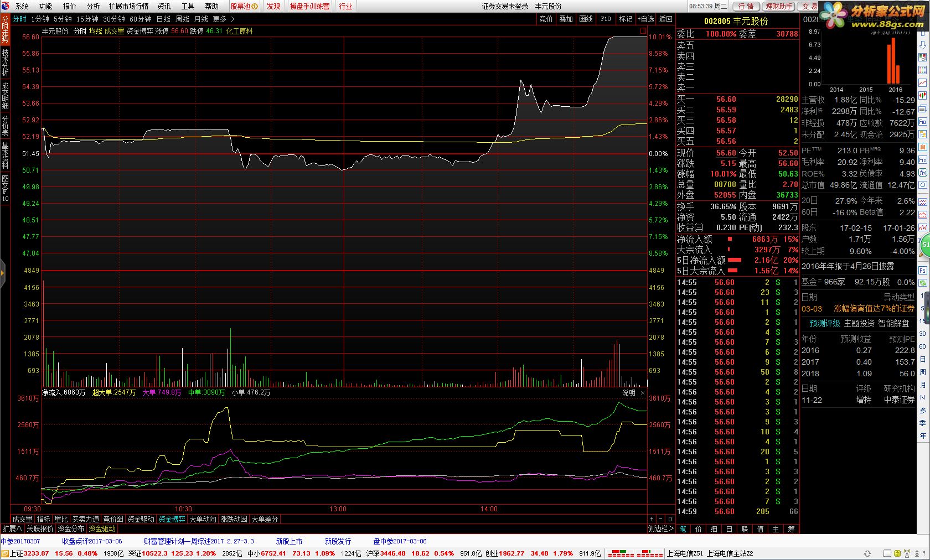Open 财富管理计划 weekly review link

coord(199,541)
